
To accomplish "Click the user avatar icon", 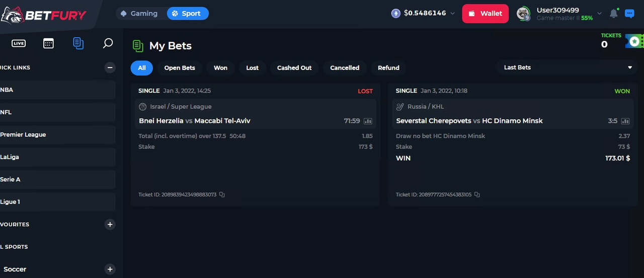I will coord(524,14).
